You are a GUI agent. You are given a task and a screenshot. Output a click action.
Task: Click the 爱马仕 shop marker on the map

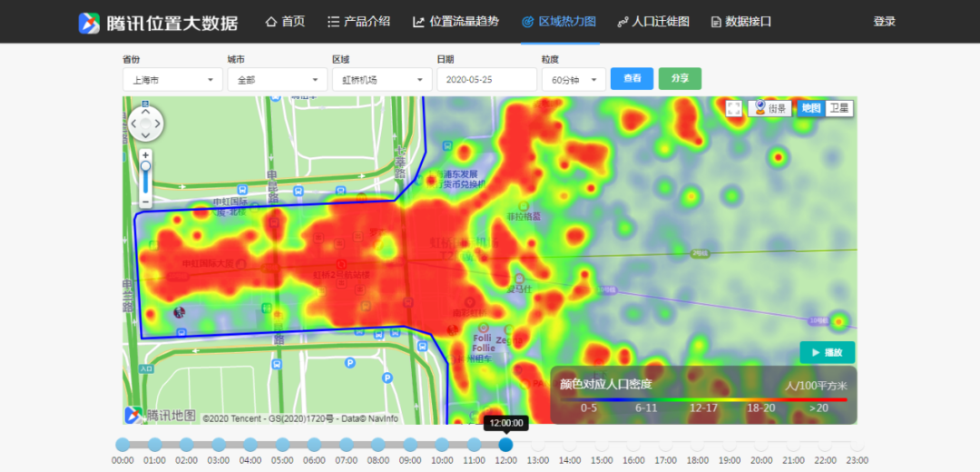tap(519, 279)
